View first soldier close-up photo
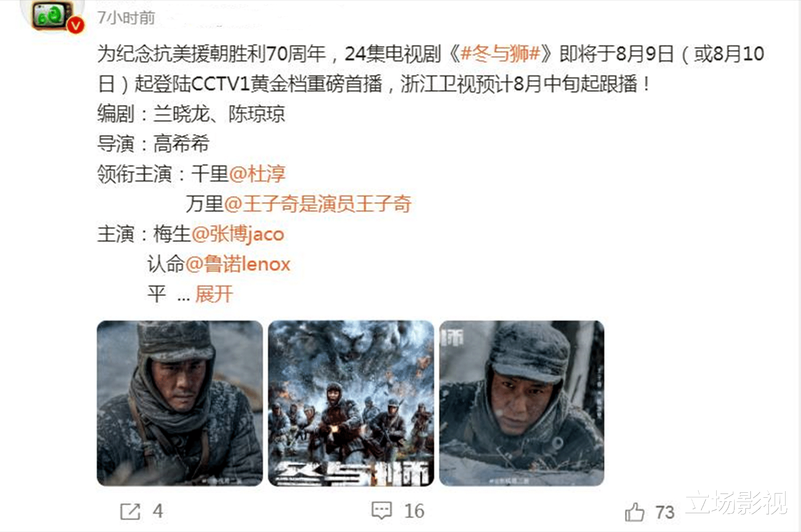This screenshot has width=801, height=532. click(x=180, y=403)
